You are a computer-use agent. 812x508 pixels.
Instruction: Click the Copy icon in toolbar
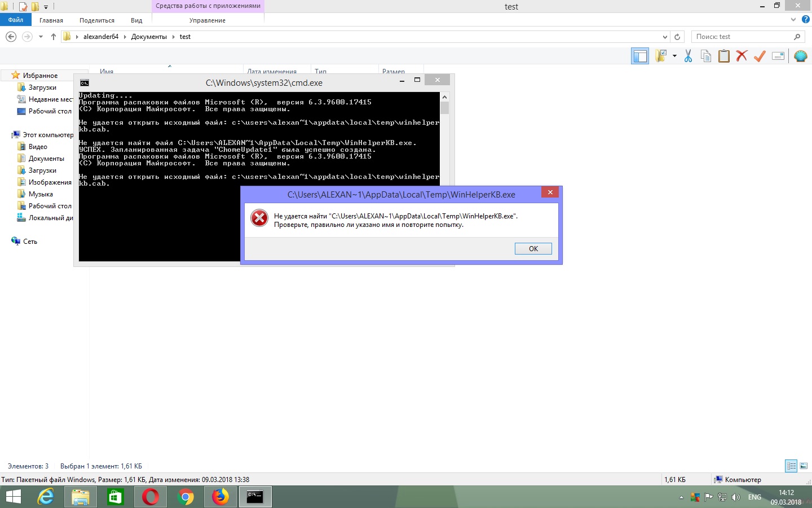[705, 56]
